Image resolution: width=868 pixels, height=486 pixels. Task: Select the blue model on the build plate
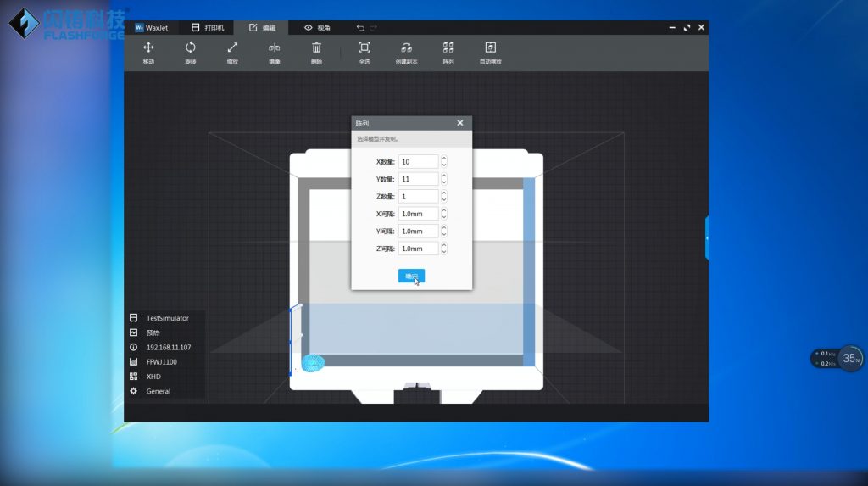pyautogui.click(x=314, y=363)
